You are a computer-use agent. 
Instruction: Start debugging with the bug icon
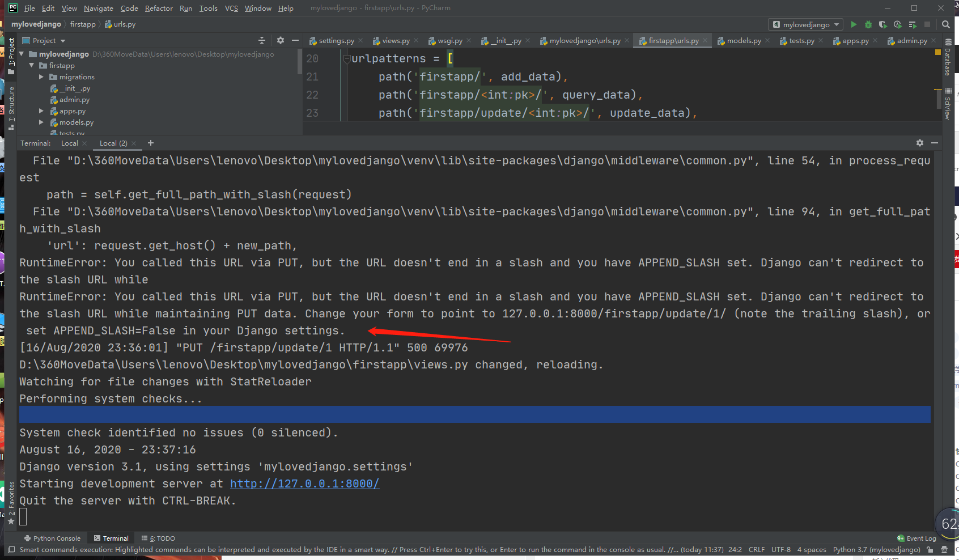point(868,24)
